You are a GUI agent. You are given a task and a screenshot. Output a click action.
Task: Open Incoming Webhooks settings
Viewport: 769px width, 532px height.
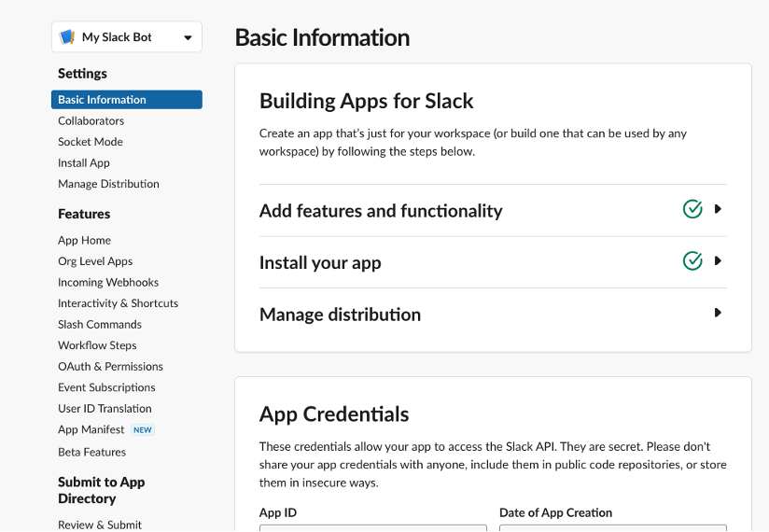108,283
